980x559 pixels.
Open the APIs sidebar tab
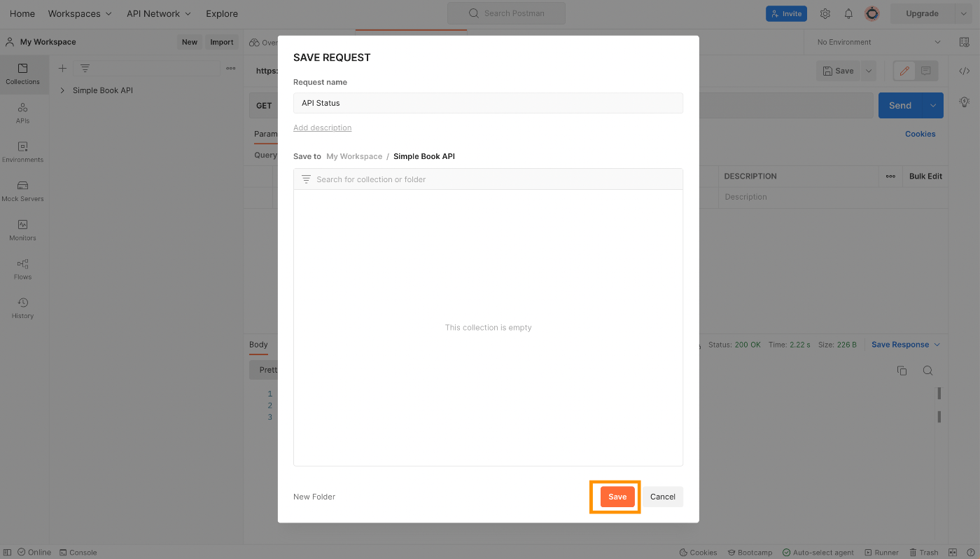coord(23,113)
